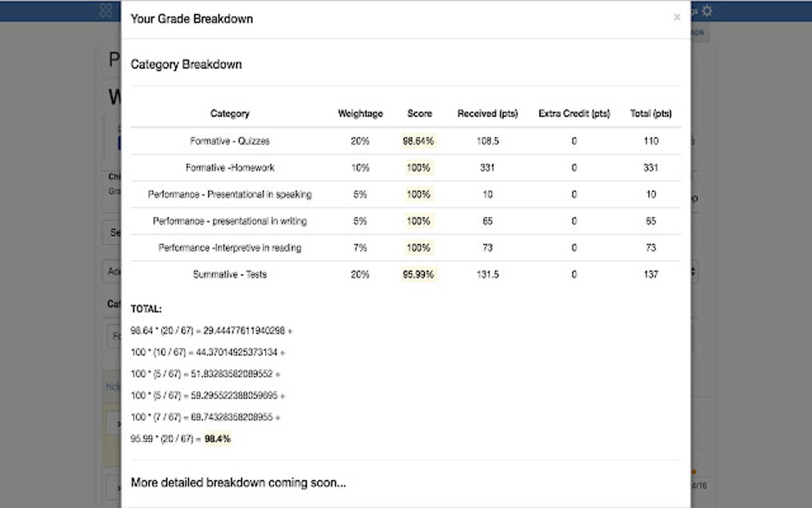
Task: Select the Category column header
Action: 229,113
